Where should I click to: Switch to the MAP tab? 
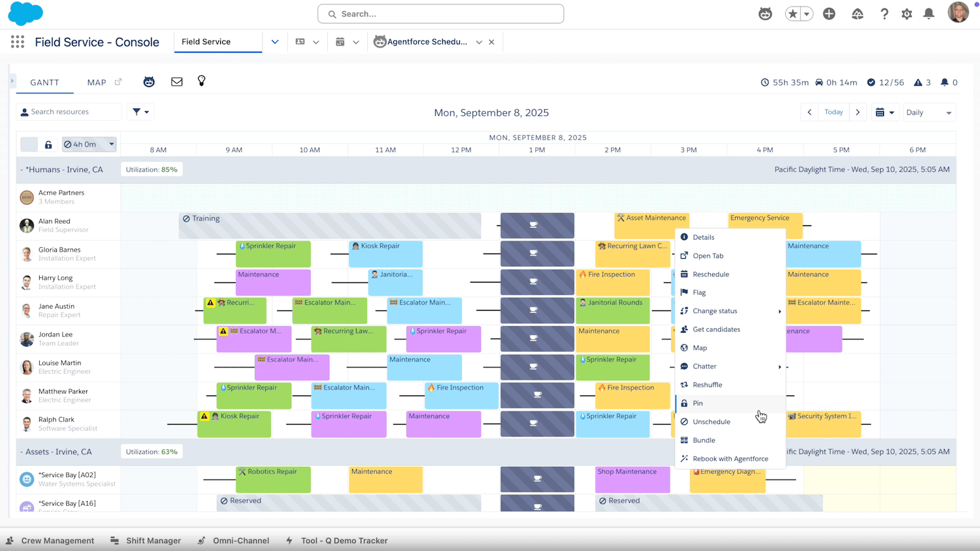click(x=97, y=82)
